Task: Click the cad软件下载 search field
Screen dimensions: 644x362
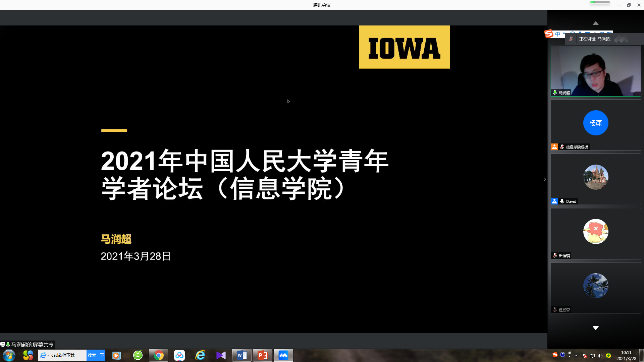Action: pyautogui.click(x=67, y=355)
